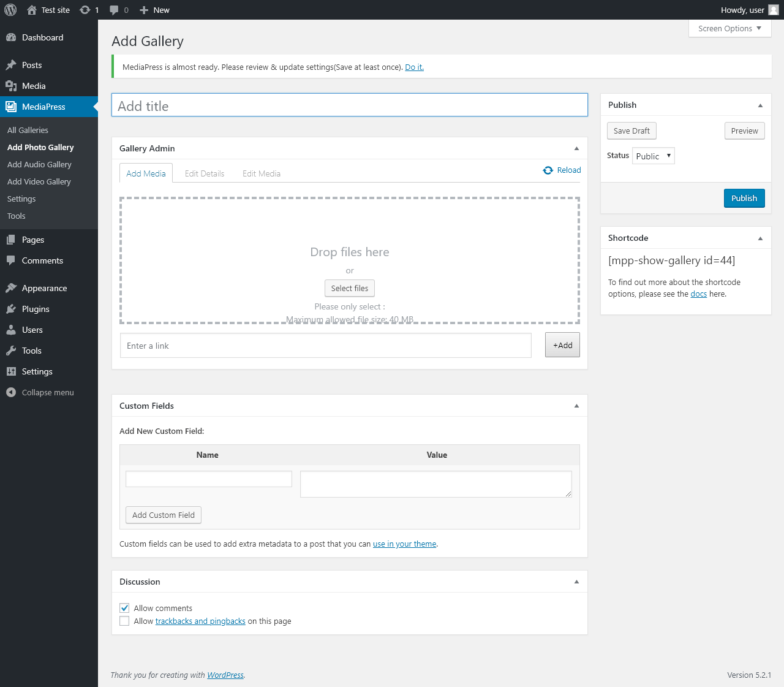Focus the custom field Value textarea

pos(436,484)
